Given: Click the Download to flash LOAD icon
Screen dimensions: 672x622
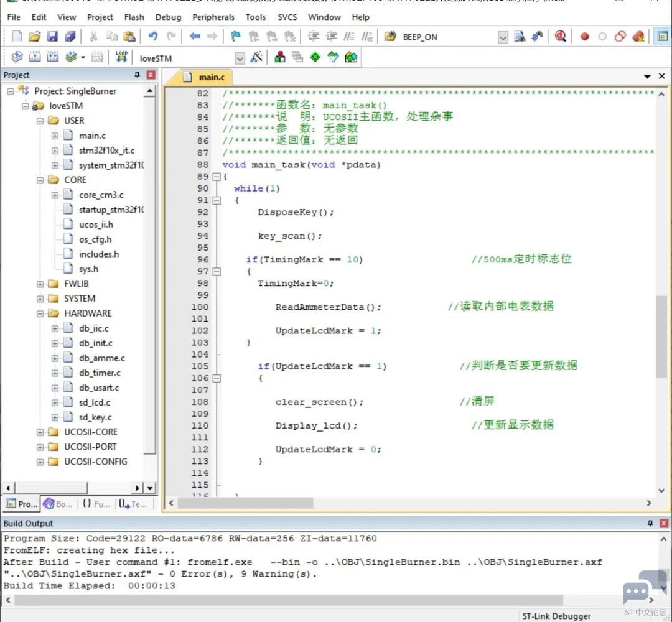Looking at the screenshot, I should point(121,58).
